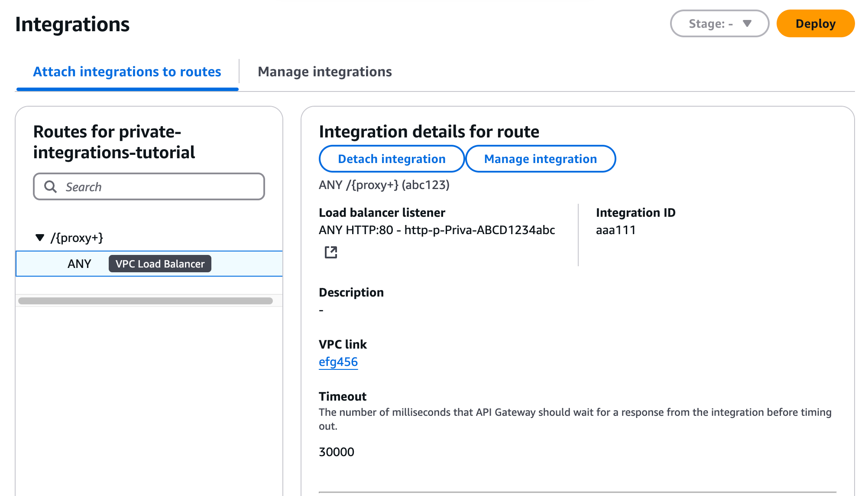This screenshot has height=496, width=868.
Task: Click the Deploy button
Action: point(815,24)
